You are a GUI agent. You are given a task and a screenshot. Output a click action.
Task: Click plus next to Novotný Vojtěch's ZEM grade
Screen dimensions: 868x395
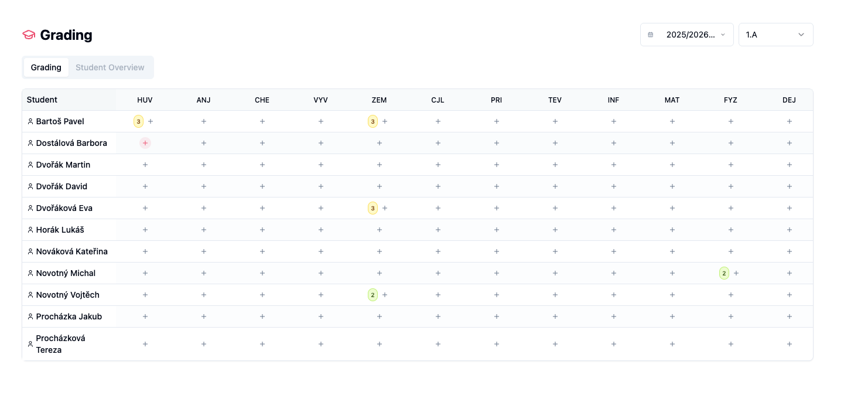(x=385, y=295)
